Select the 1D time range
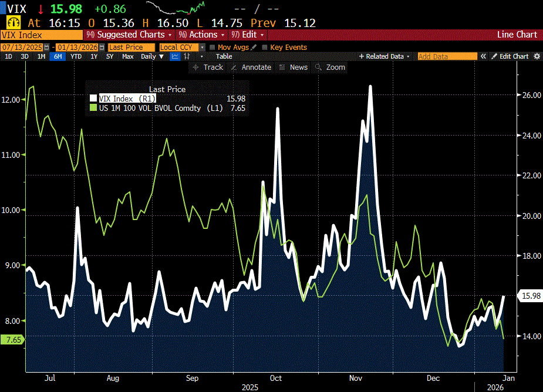Viewport: 543px width, 392px height. (8, 56)
